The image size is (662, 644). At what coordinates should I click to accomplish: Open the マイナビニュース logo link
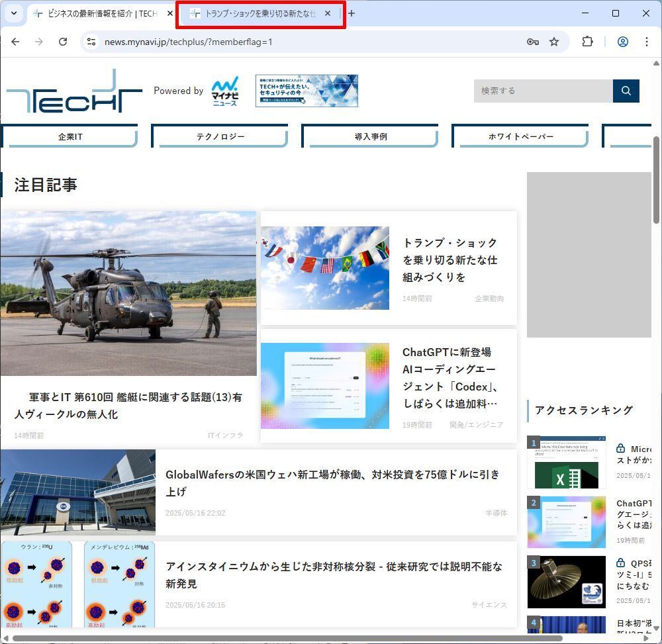pyautogui.click(x=225, y=91)
